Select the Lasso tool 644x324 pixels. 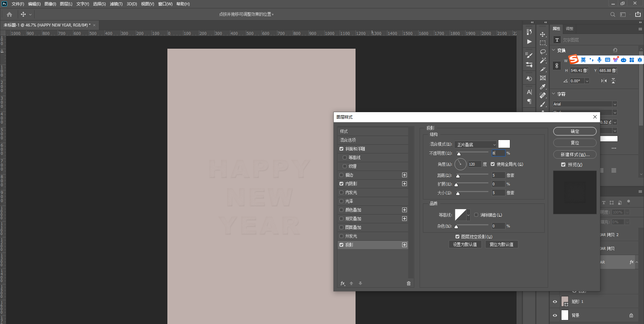point(543,52)
